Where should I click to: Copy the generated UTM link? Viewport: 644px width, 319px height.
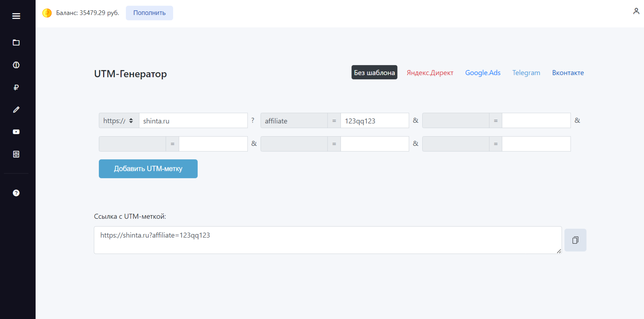coord(575,240)
